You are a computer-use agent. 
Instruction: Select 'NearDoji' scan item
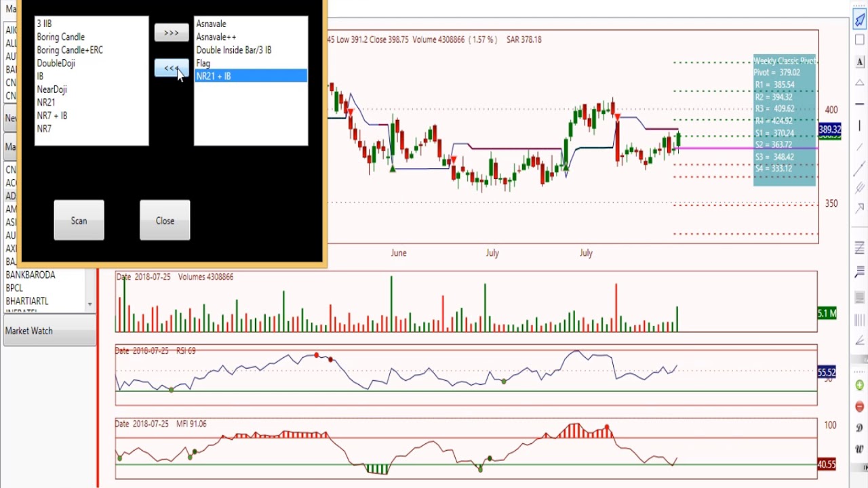click(x=92, y=89)
